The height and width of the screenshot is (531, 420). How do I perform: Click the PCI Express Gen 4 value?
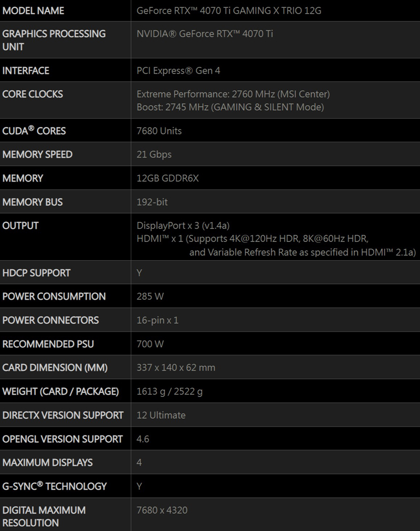pyautogui.click(x=178, y=71)
